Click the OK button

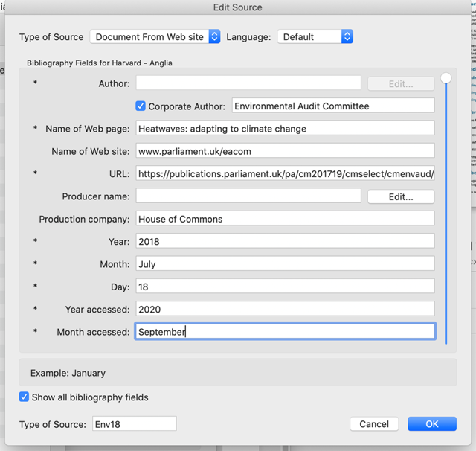pyautogui.click(x=431, y=423)
